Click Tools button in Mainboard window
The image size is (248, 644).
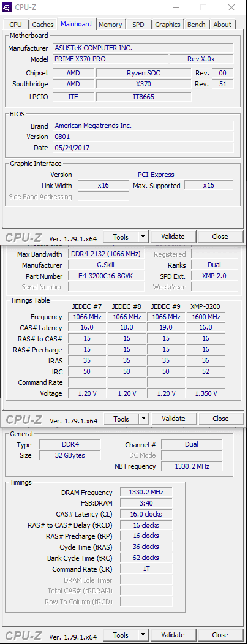121,237
